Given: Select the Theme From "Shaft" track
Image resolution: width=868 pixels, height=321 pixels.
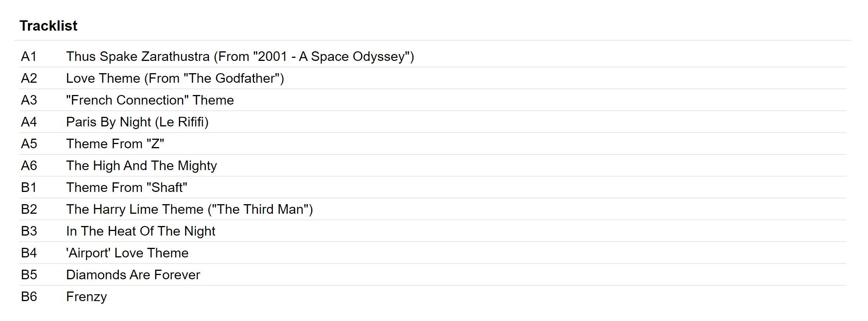Looking at the screenshot, I should click(x=126, y=187).
